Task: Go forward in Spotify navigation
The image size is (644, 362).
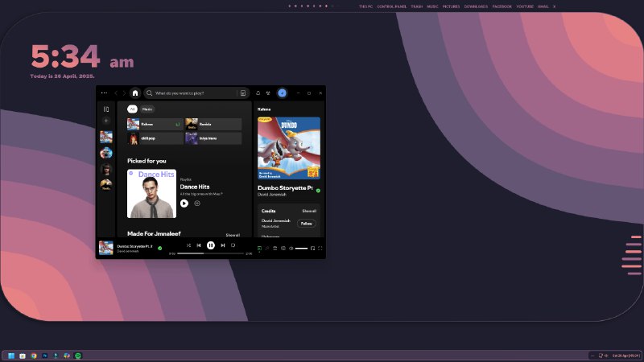Action: [124, 93]
